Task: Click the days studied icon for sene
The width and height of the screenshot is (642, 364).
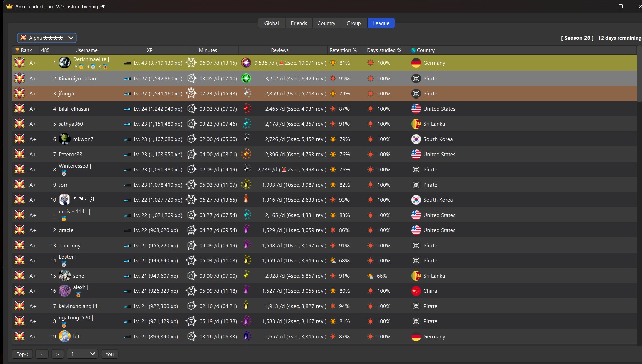Action: coord(370,276)
